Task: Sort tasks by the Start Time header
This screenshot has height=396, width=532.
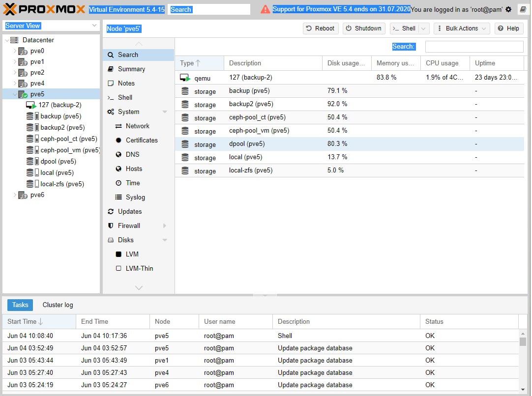Action: [x=39, y=322]
